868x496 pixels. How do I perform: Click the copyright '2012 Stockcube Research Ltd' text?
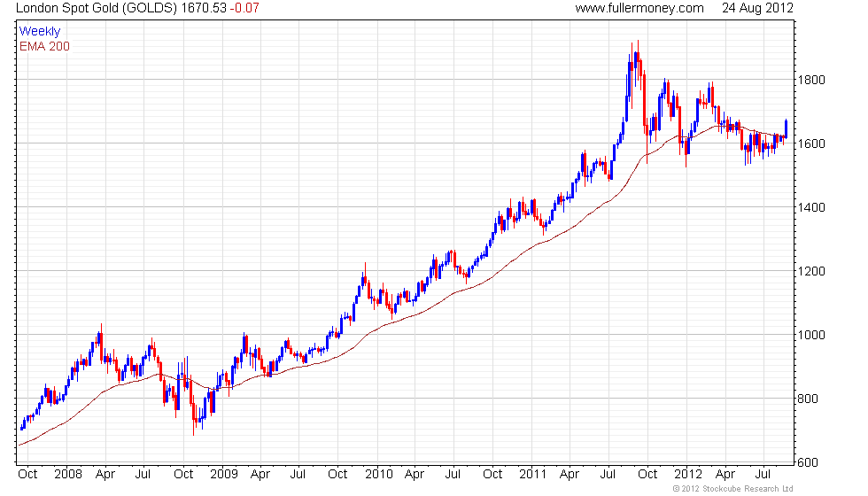click(x=733, y=489)
